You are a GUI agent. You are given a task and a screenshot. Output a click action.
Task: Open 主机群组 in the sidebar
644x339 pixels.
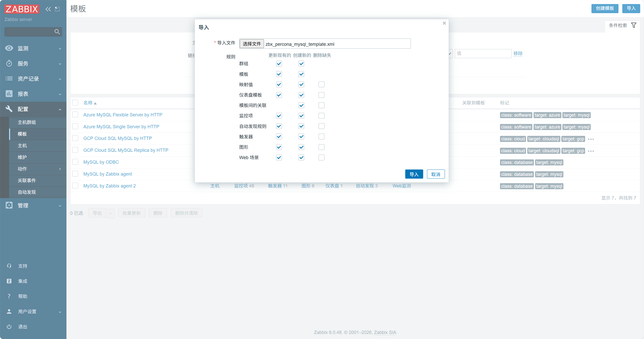38,122
